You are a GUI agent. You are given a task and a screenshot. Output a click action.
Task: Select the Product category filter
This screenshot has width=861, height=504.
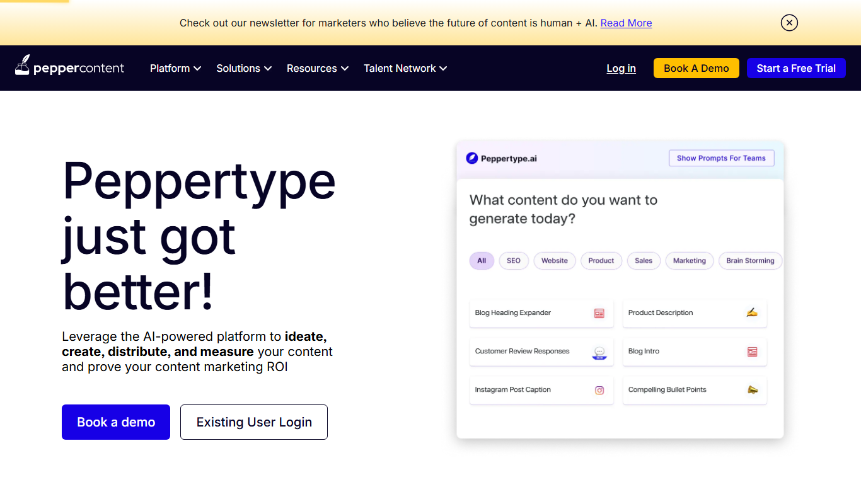(x=601, y=261)
